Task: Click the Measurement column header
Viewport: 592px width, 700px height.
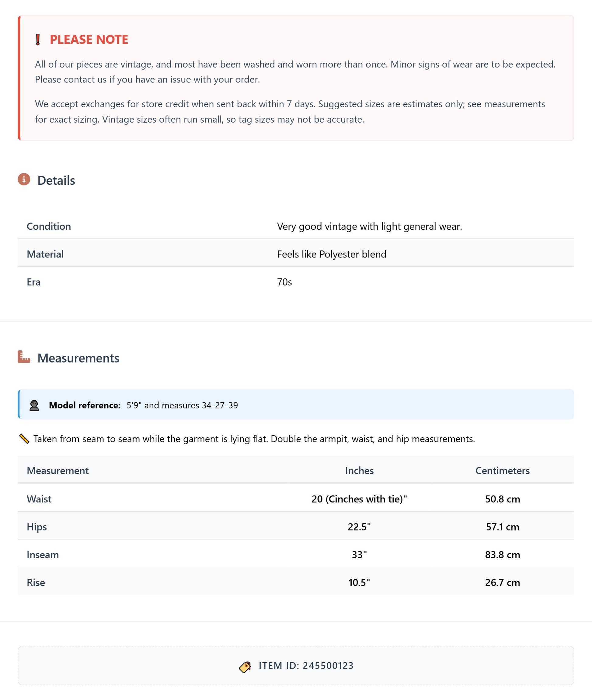Action: pos(58,470)
